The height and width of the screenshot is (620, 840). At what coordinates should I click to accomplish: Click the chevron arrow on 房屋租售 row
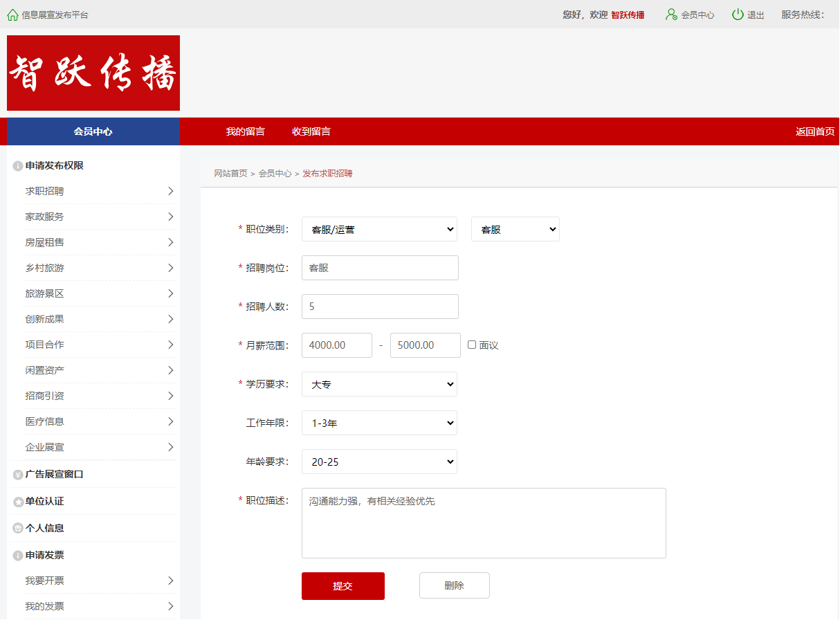[x=171, y=242]
